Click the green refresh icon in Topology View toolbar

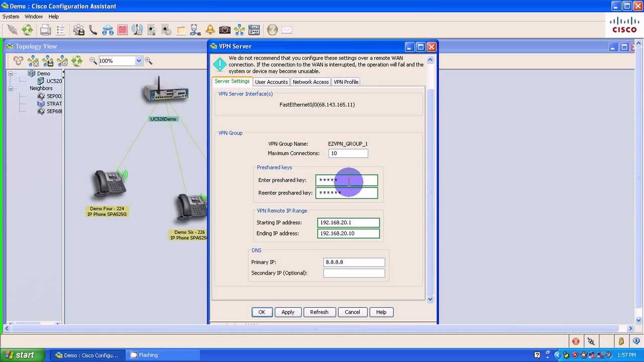coord(77,61)
